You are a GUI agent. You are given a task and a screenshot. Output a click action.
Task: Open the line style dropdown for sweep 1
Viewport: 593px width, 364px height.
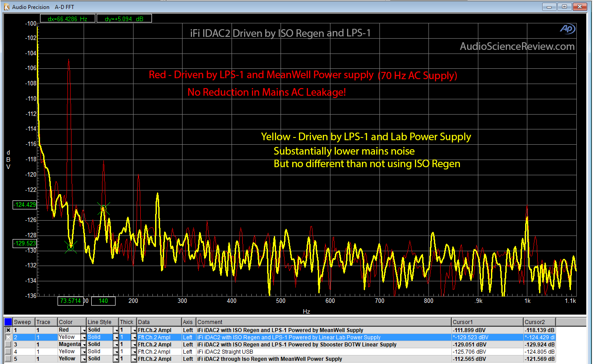[x=116, y=330]
